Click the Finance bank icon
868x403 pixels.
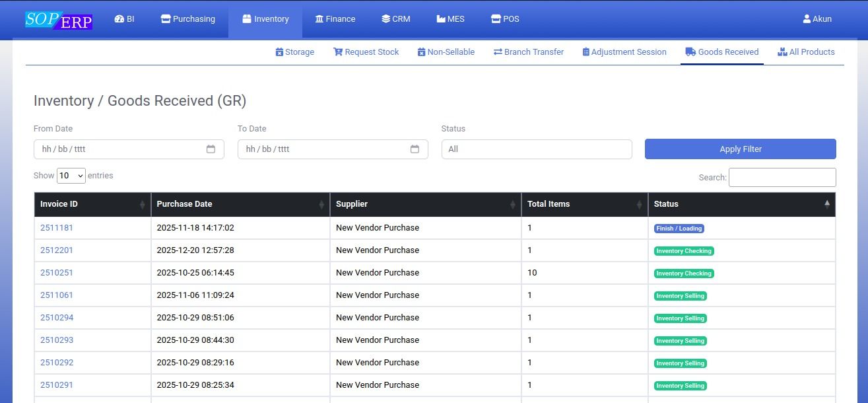pos(319,19)
